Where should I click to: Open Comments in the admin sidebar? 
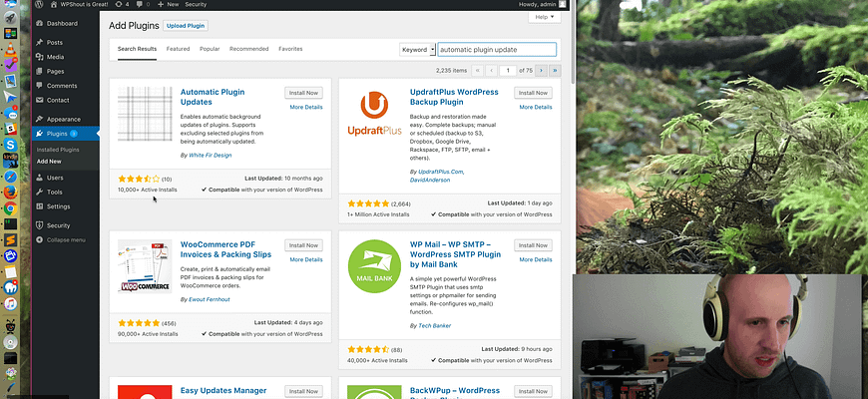click(62, 86)
